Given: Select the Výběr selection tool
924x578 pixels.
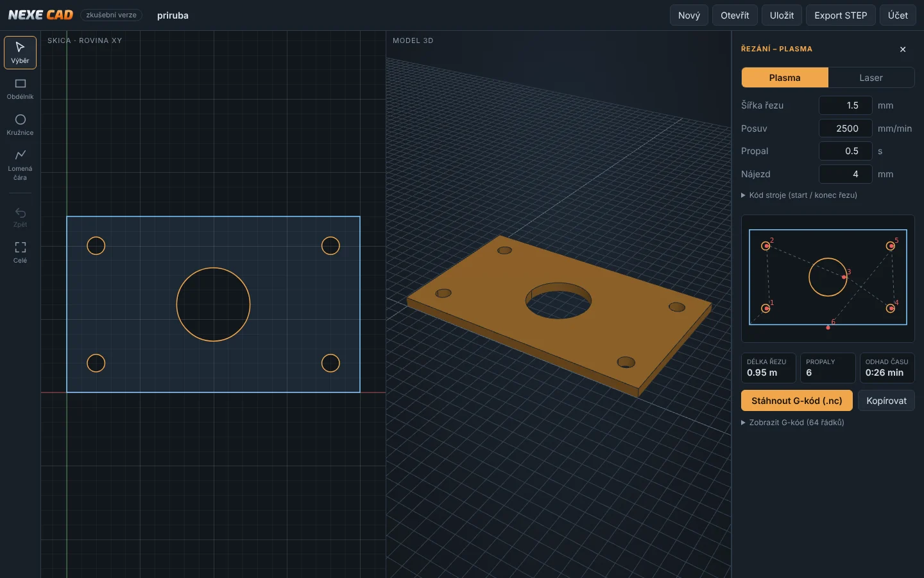Looking at the screenshot, I should pyautogui.click(x=20, y=52).
